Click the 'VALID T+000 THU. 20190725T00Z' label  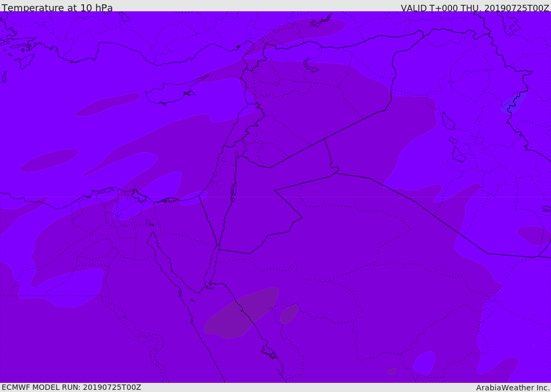(x=475, y=8)
